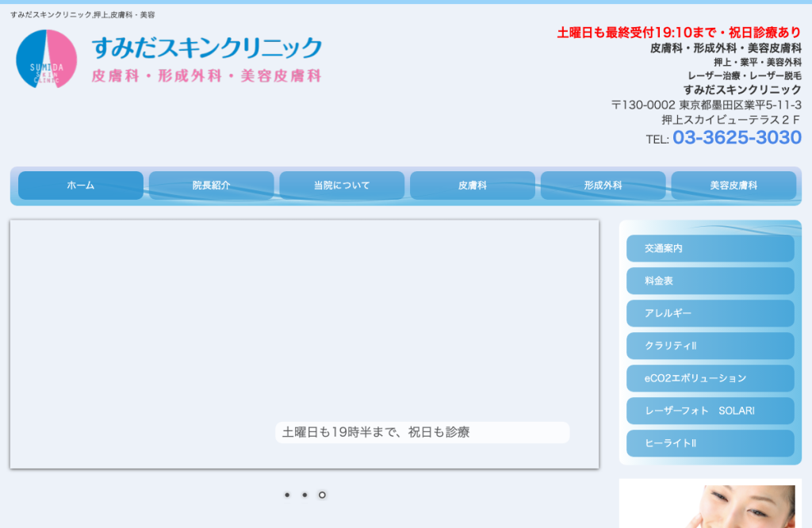Click レーザーフォト SOLARI in the sidebar
The image size is (812, 528).
tap(710, 411)
